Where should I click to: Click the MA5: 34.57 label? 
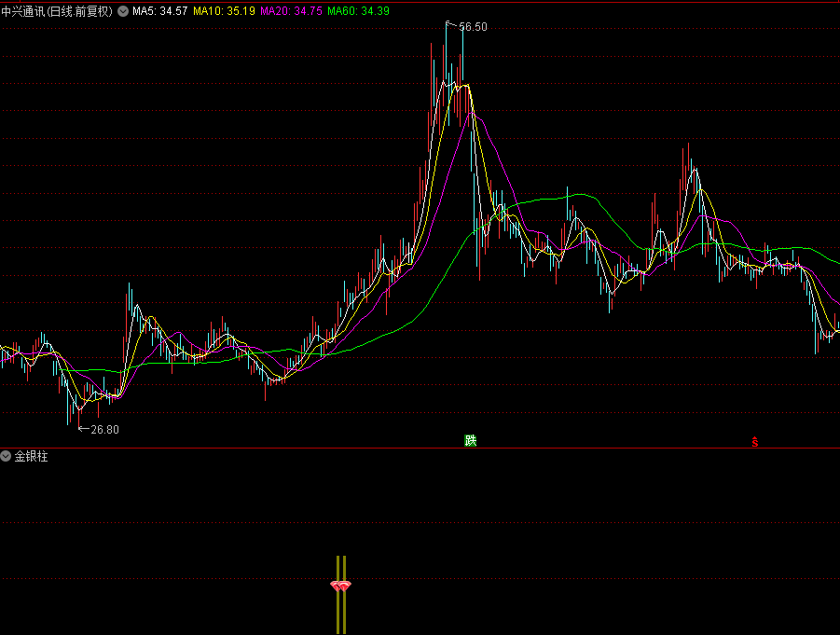coord(160,11)
